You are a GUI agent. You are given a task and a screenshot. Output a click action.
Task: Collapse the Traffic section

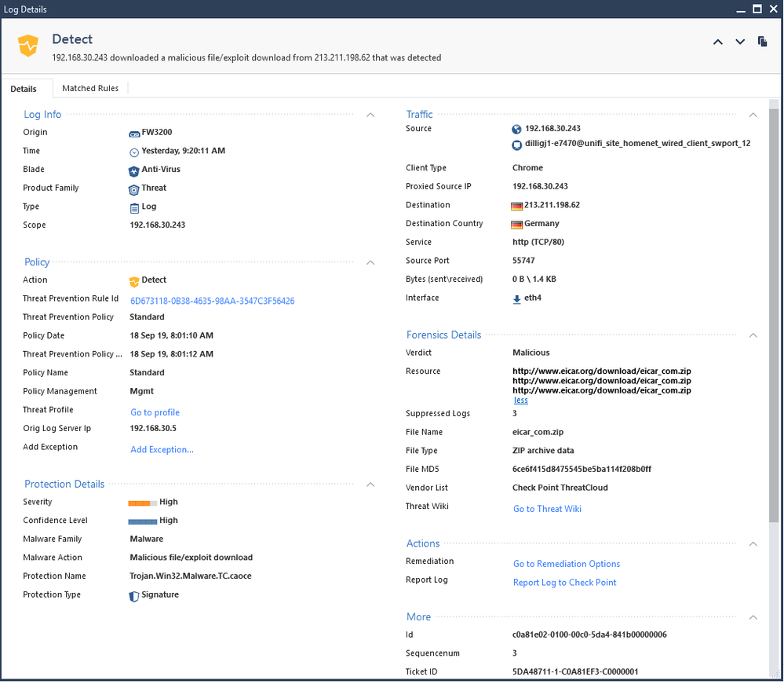753,115
